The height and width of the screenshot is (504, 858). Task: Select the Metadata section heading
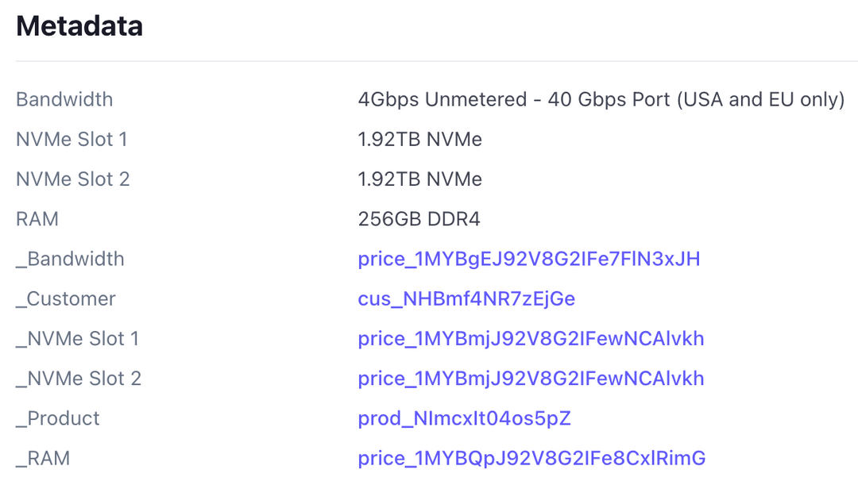(x=79, y=26)
